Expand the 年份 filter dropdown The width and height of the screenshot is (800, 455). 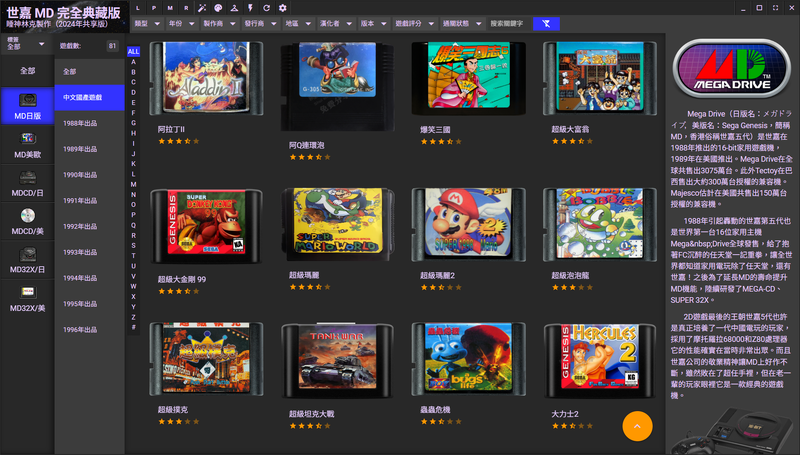pyautogui.click(x=182, y=23)
